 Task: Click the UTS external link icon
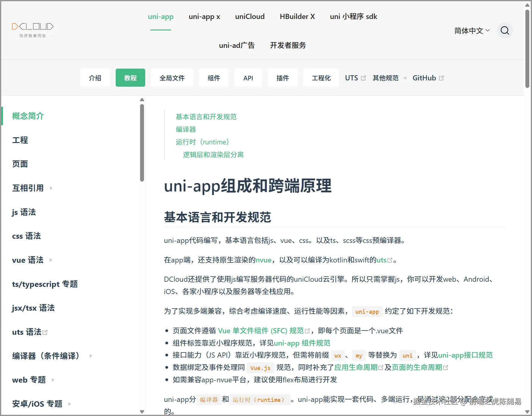(x=363, y=78)
